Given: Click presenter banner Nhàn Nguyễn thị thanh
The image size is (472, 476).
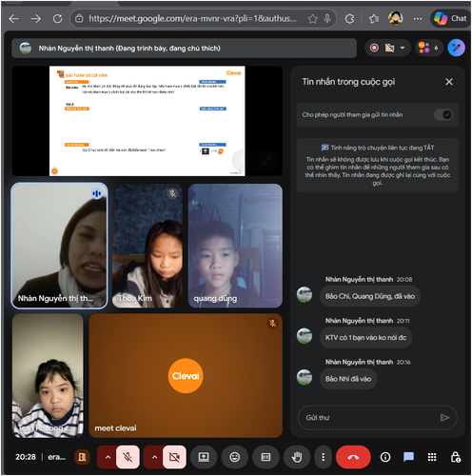Looking at the screenshot, I should point(185,49).
